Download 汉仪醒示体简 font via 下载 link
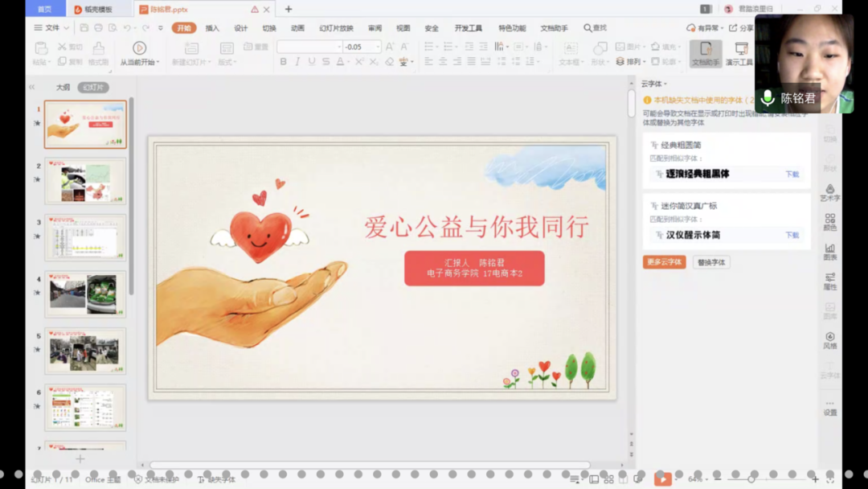 (792, 236)
